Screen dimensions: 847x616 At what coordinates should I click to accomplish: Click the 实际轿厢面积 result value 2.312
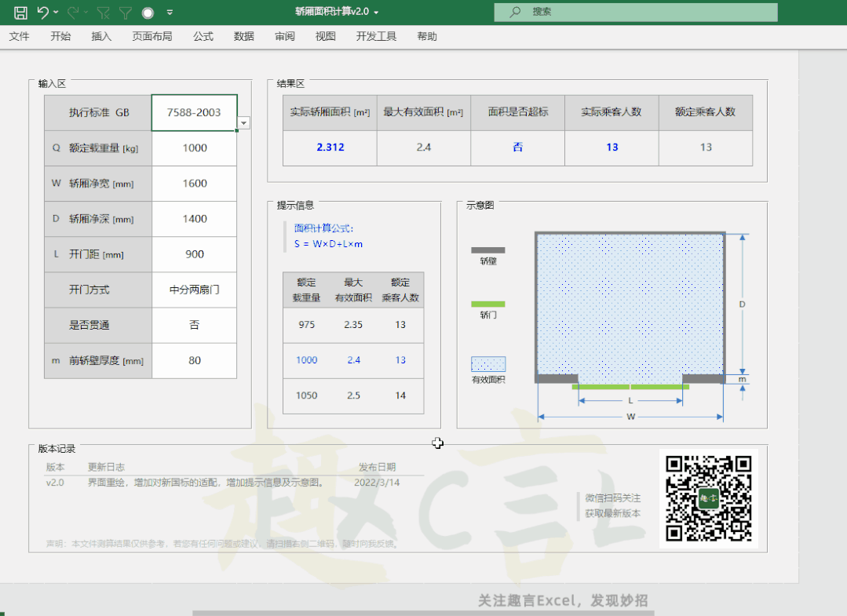point(330,148)
